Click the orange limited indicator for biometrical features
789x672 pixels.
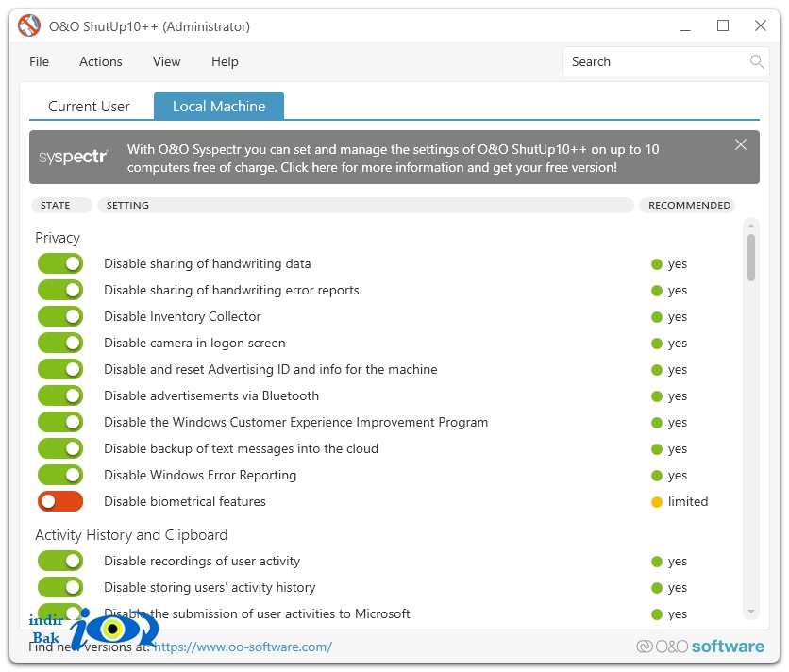[656, 502]
